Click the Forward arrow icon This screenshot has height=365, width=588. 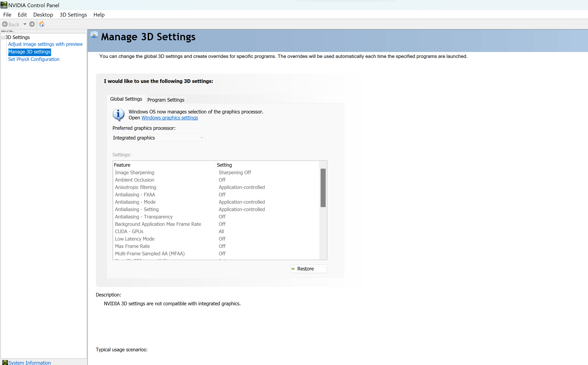click(x=32, y=24)
